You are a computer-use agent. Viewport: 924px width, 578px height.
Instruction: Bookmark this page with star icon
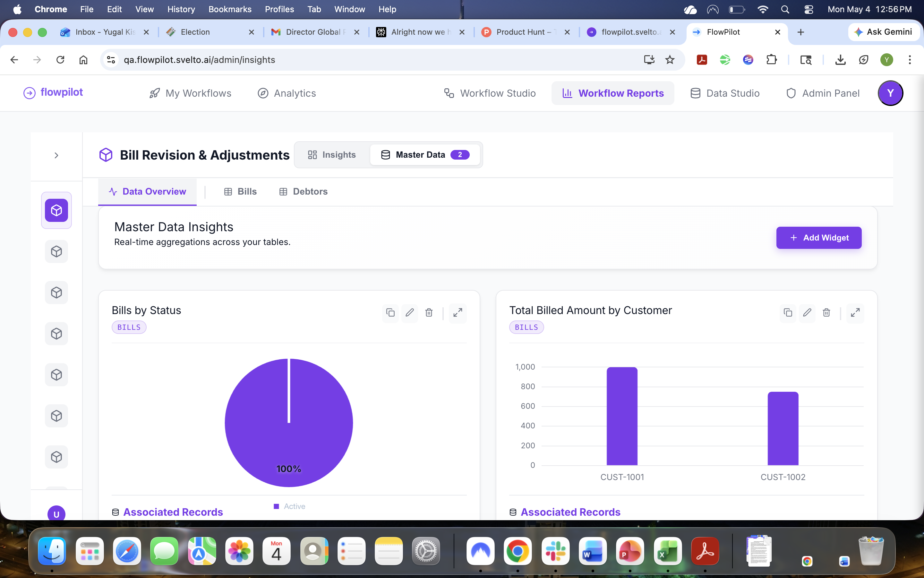pyautogui.click(x=670, y=60)
